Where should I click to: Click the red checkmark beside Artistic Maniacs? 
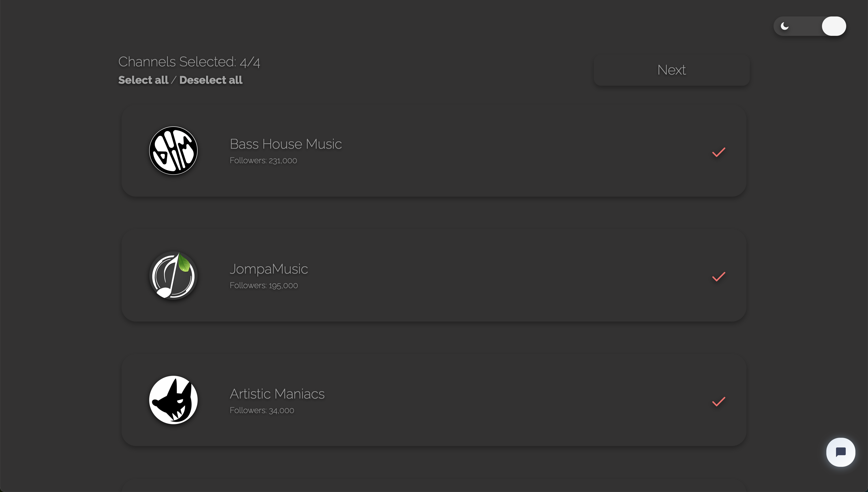click(x=719, y=402)
